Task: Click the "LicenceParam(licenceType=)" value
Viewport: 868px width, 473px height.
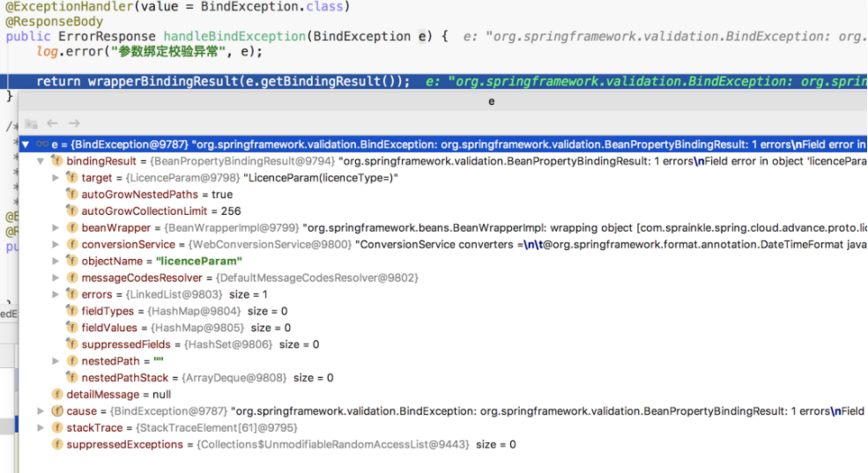Action: pyautogui.click(x=321, y=178)
